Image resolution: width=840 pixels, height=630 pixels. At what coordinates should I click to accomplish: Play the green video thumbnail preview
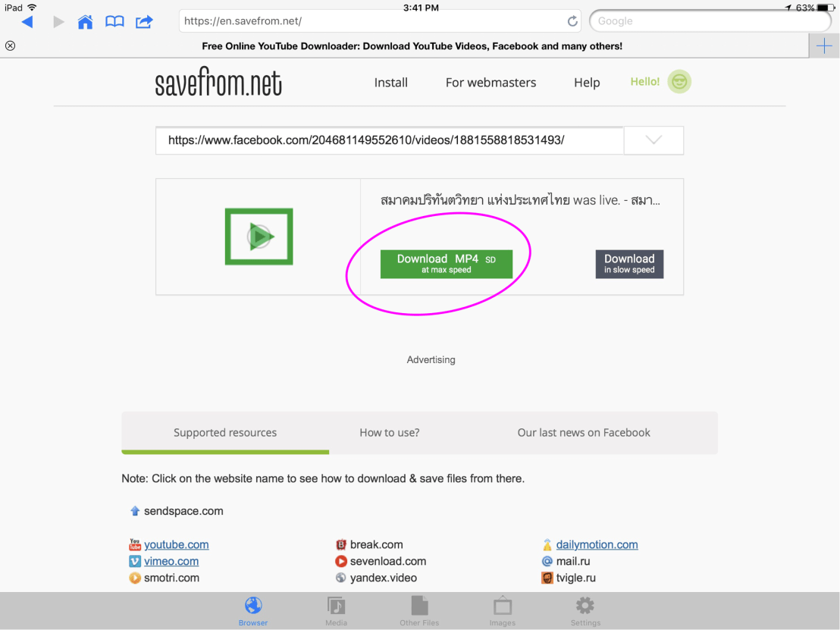coord(259,237)
